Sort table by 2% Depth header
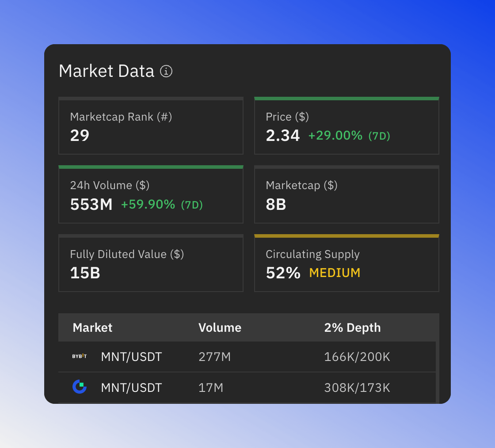495x448 pixels. coord(352,328)
